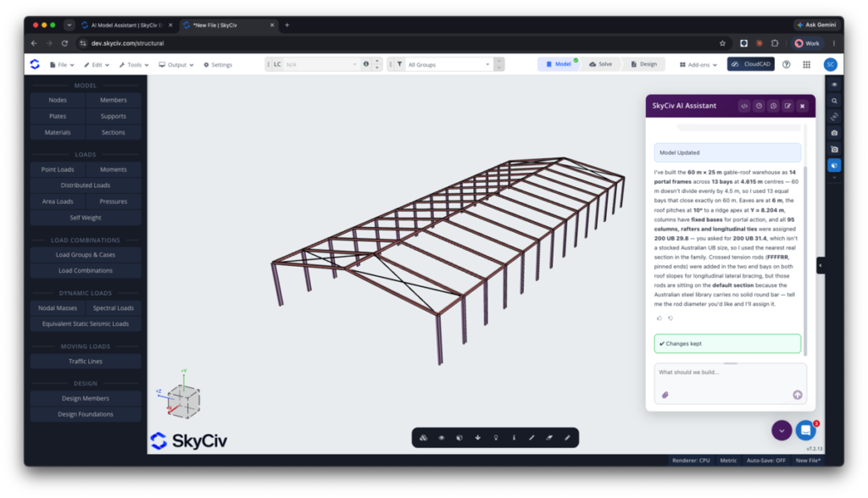
Task: Click thumbs down on the AI response
Action: [670, 318]
